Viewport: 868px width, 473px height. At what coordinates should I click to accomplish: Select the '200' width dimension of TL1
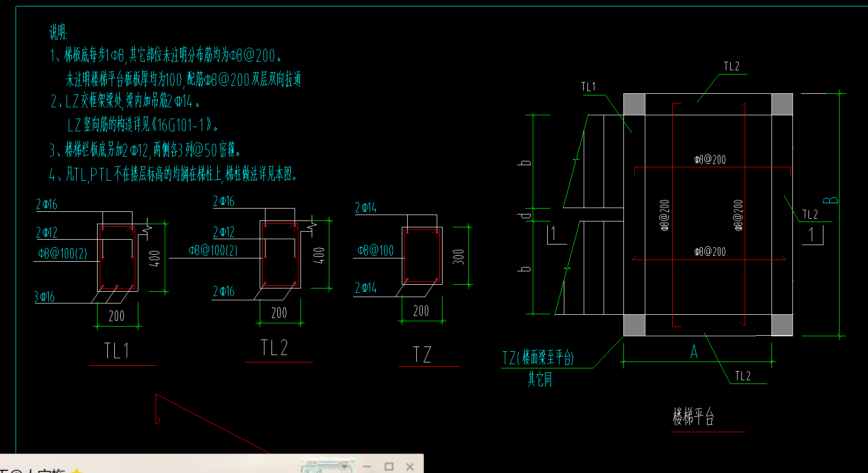click(116, 316)
